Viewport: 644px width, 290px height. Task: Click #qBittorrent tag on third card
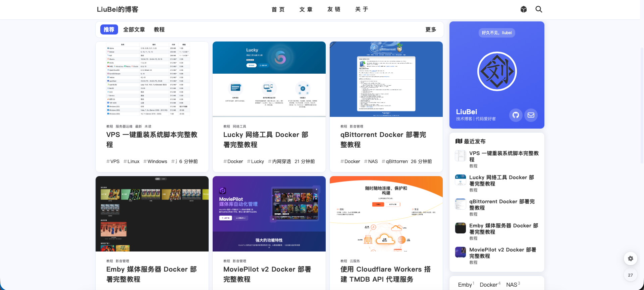[x=395, y=161]
